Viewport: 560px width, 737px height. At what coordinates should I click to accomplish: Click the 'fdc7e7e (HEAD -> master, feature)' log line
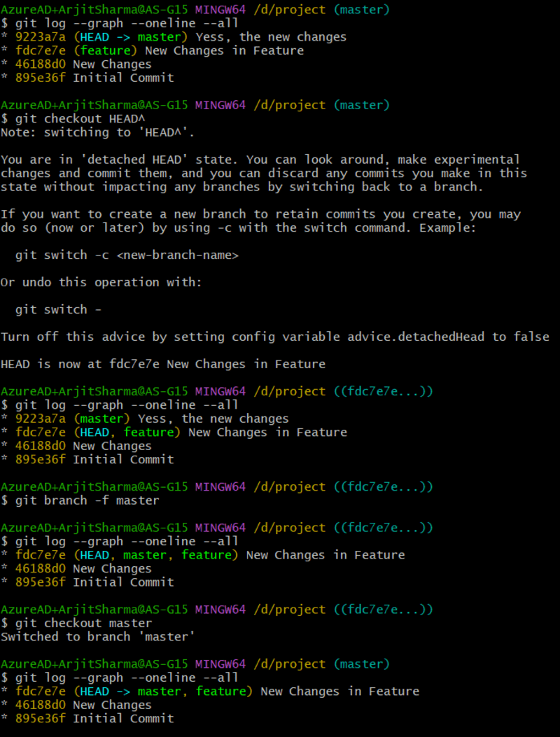click(x=210, y=692)
